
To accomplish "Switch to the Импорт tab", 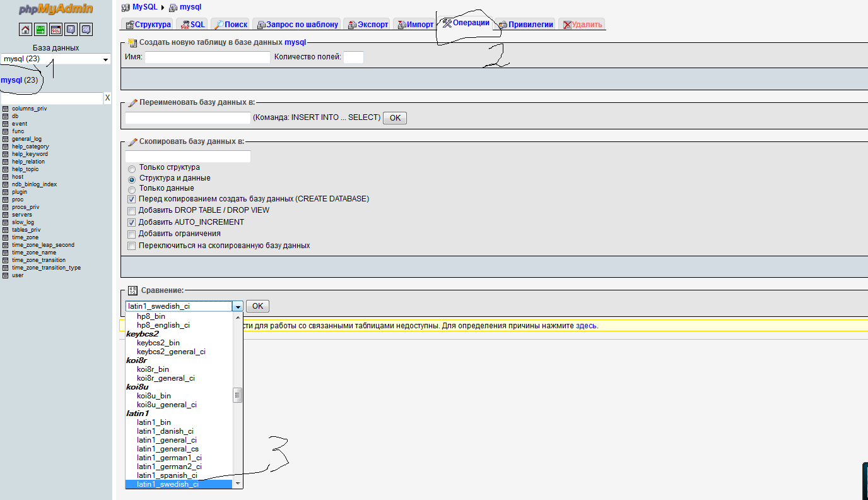I will tap(415, 25).
